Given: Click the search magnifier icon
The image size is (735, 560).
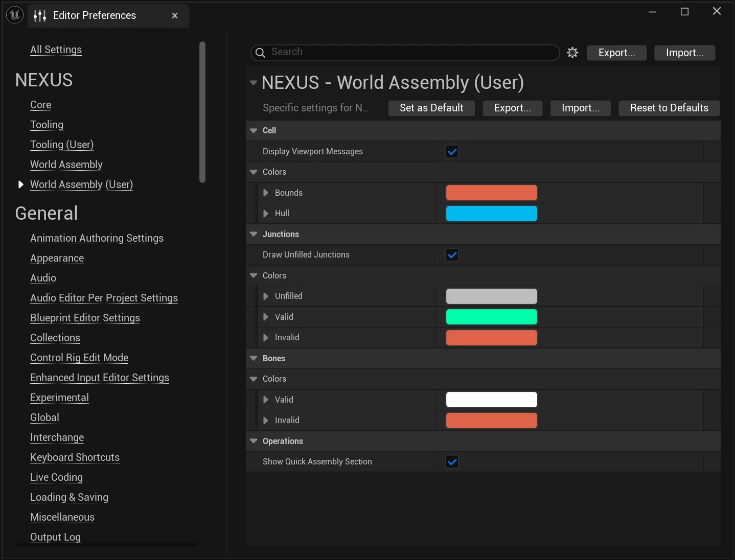Looking at the screenshot, I should click(260, 53).
